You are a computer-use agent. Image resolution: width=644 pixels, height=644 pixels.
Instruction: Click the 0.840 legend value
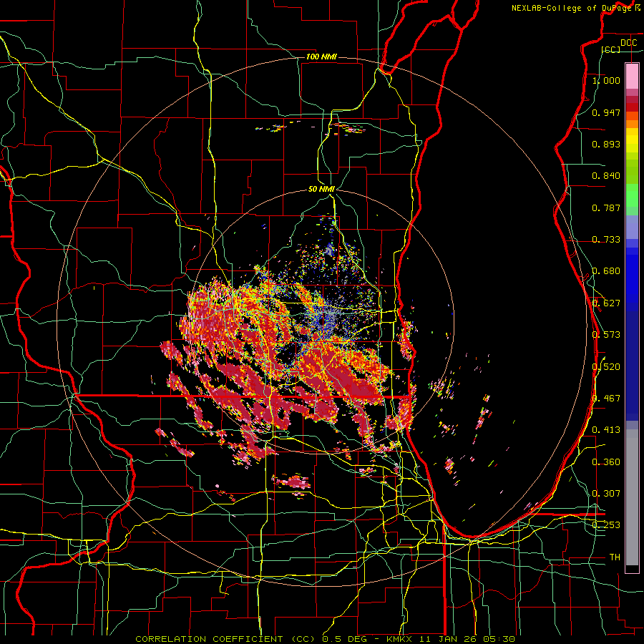point(606,176)
